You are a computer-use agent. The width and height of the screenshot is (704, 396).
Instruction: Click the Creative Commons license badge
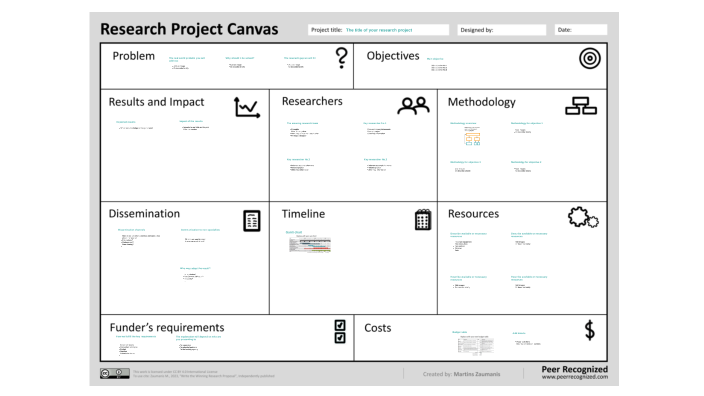pyautogui.click(x=115, y=373)
